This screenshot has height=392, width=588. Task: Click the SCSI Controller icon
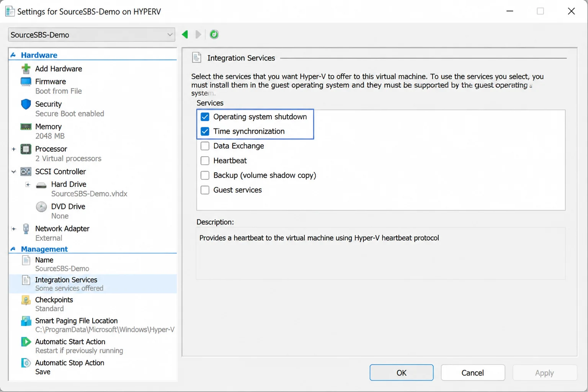click(26, 171)
